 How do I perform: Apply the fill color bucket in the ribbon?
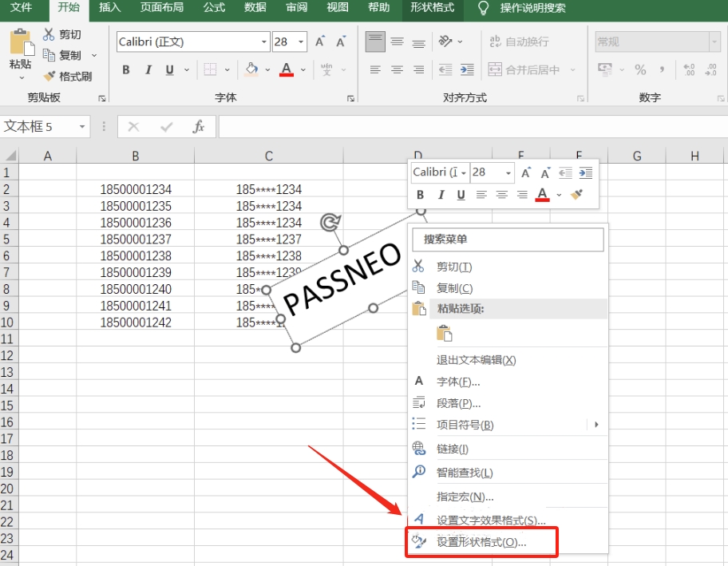[251, 69]
